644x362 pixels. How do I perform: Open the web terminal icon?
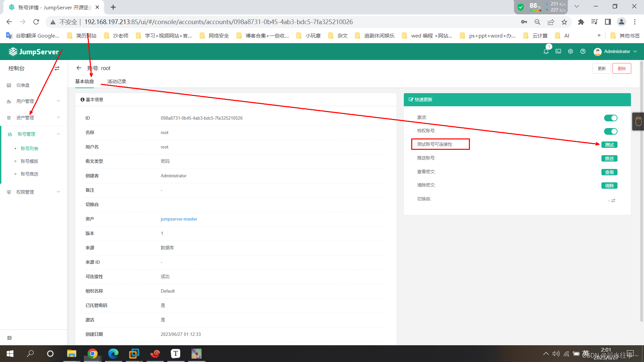click(x=558, y=51)
